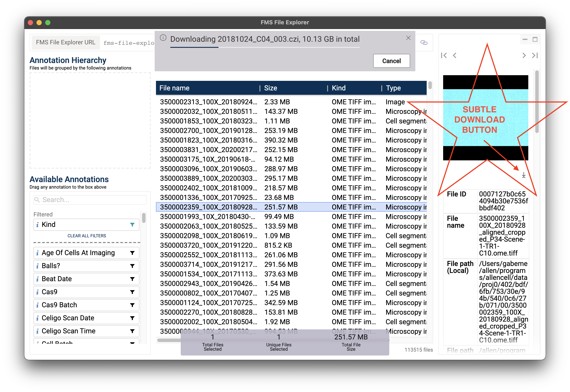Sort by Size column header
This screenshot has width=570, height=392.
point(270,88)
